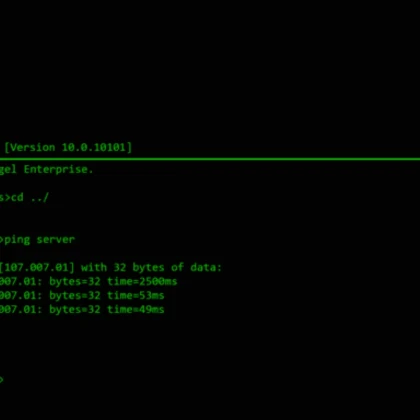Screen dimensions: 420x420
Task: Click the 32 bytes text in header line
Action: [x=139, y=267]
